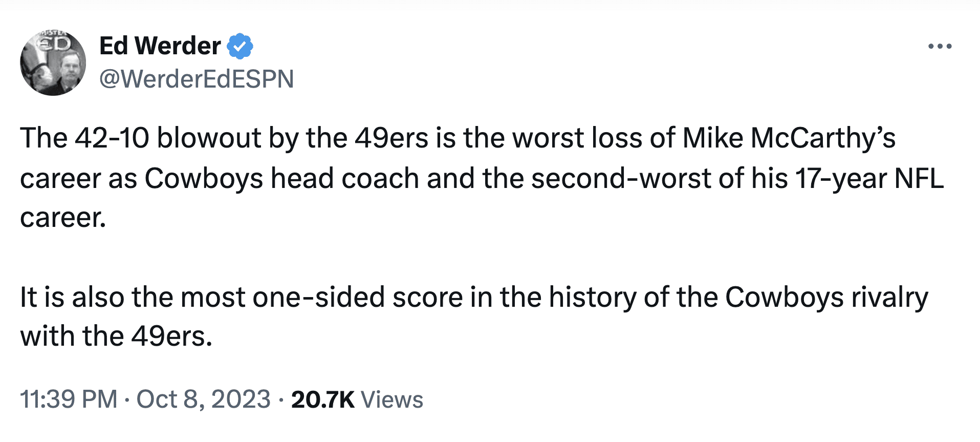Click the 11:39 PM timestamp
The width and height of the screenshot is (980, 442).
click(x=69, y=399)
